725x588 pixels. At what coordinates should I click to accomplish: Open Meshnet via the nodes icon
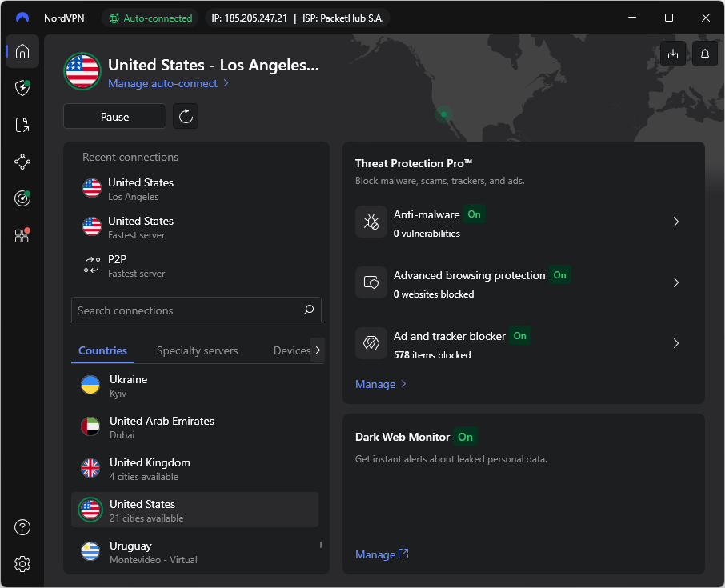(22, 161)
